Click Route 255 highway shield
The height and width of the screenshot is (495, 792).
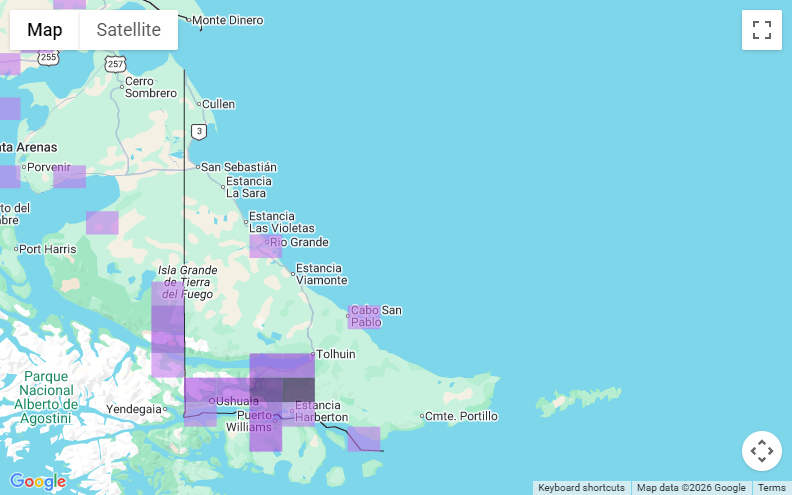(48, 57)
